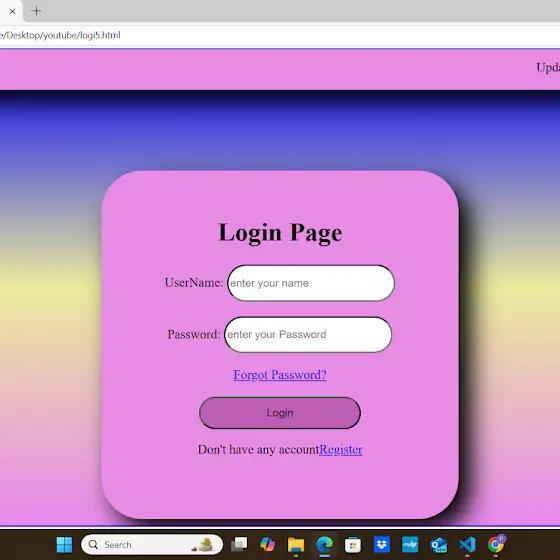The width and height of the screenshot is (560, 560).
Task: Open the blue mdp app icon in the taskbar
Action: 410,545
